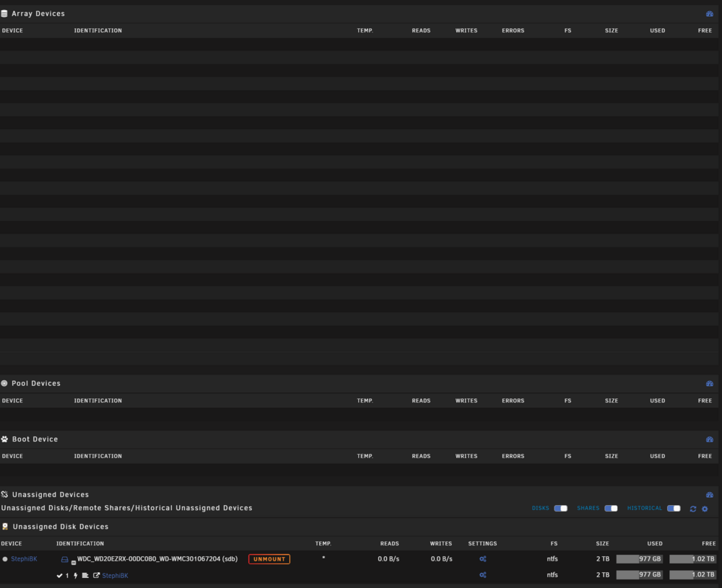Open the StephiBK device link
The height and width of the screenshot is (588, 722).
tap(24, 559)
